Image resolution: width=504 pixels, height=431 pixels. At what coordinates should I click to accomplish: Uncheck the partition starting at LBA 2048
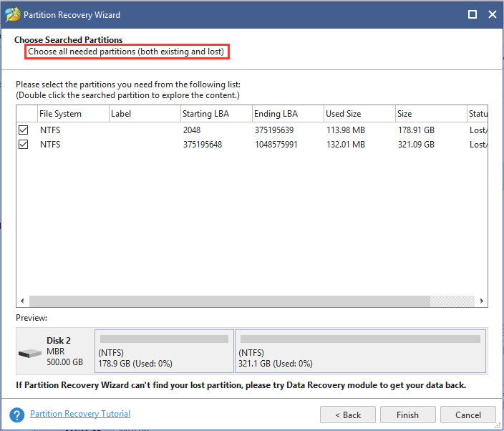(24, 130)
